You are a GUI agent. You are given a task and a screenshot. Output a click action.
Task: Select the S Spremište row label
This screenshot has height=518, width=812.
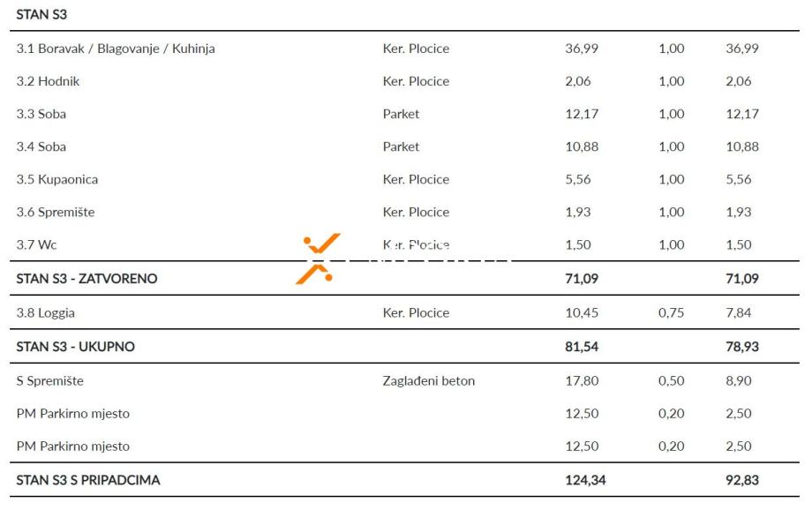coord(49,381)
